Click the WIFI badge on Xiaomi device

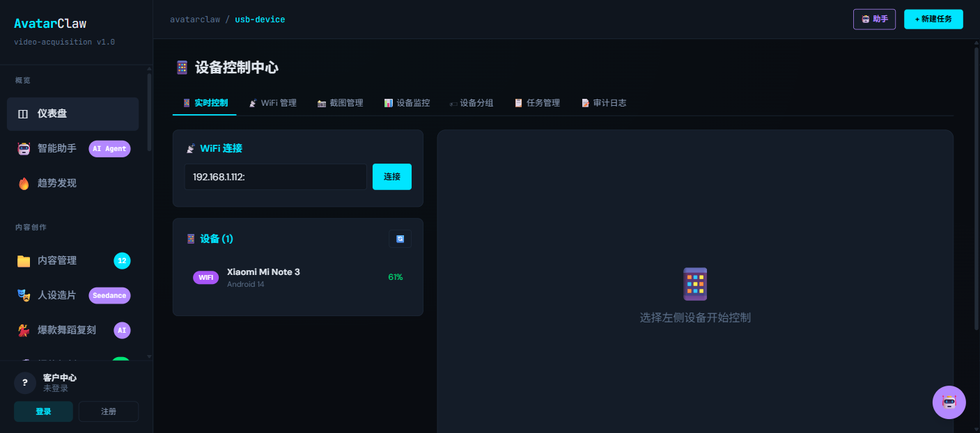(205, 278)
